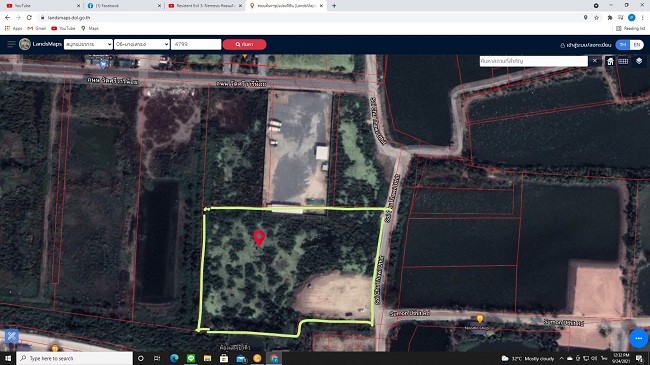Open Microsoft Edge from the taskbar
650x365 pixels.
pos(174,358)
